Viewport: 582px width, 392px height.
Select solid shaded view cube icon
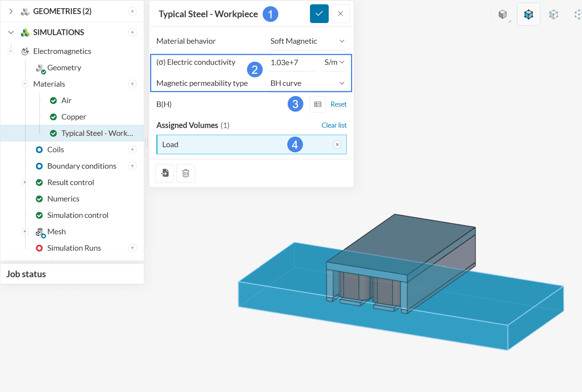click(503, 14)
